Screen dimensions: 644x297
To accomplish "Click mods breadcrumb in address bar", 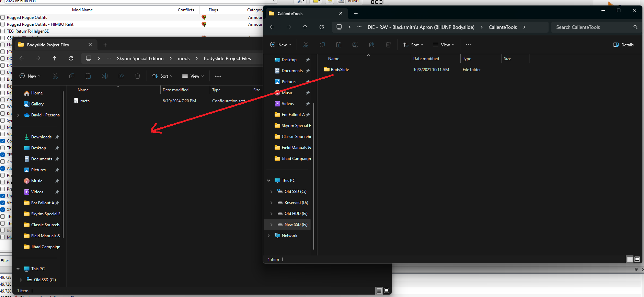I will 184,58.
